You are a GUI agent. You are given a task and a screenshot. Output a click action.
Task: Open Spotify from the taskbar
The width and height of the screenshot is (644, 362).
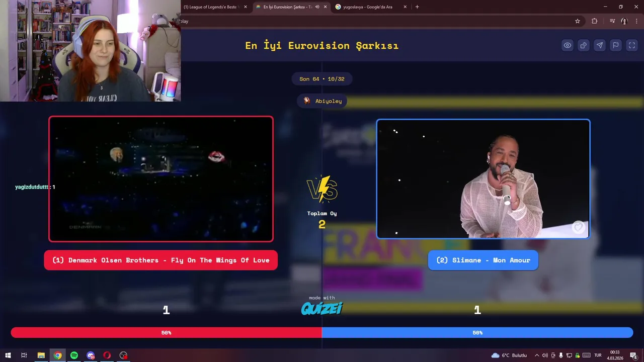click(x=74, y=355)
